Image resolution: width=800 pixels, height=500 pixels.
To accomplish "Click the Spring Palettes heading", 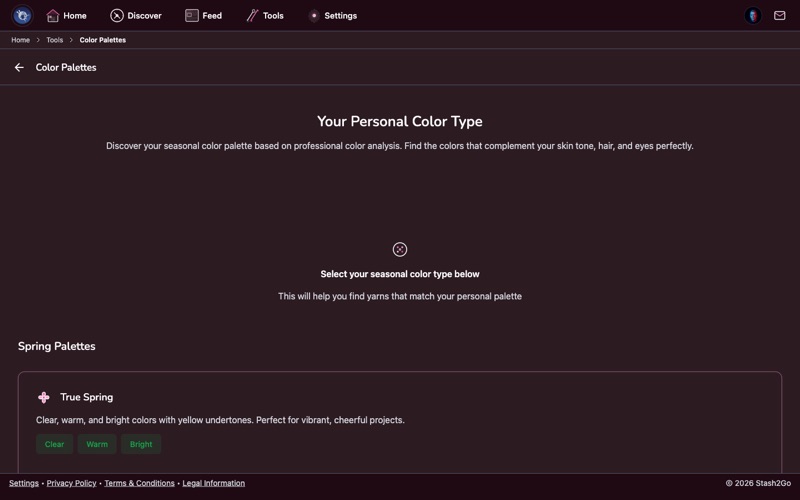I will click(57, 346).
